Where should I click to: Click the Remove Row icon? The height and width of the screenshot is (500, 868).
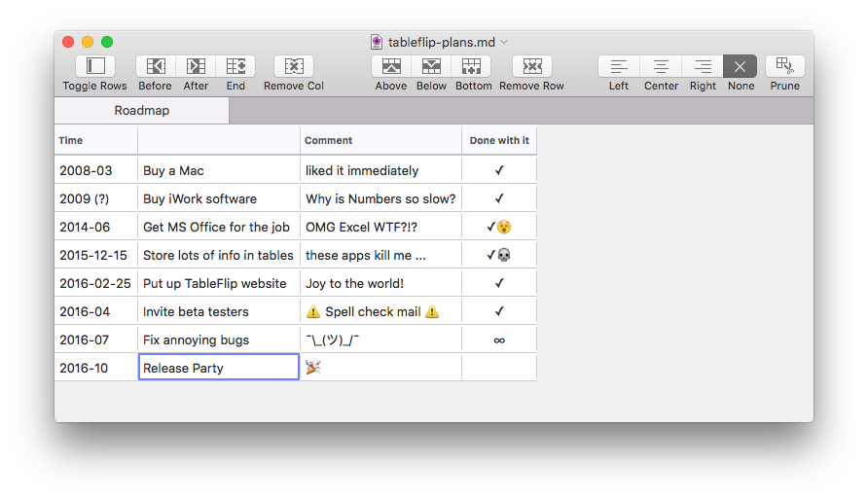tap(532, 66)
